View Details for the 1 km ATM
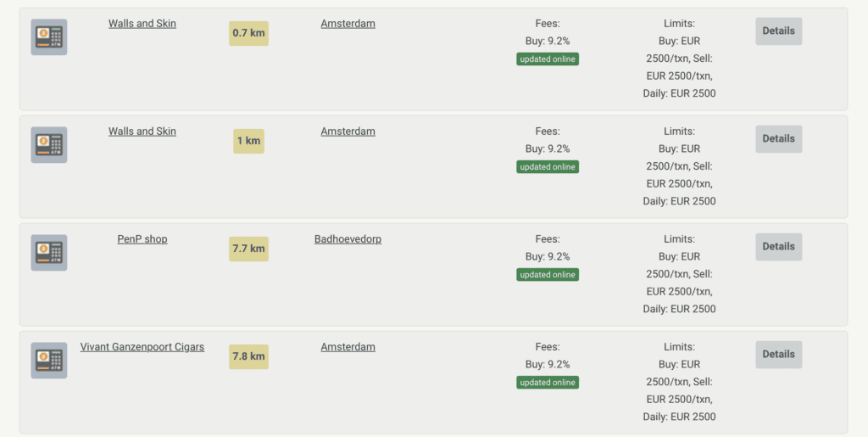868x437 pixels. tap(778, 139)
